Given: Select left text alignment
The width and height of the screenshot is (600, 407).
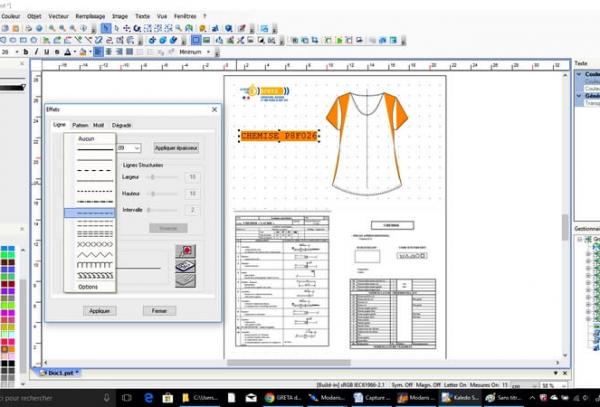Looking at the screenshot, I should click(98, 52).
